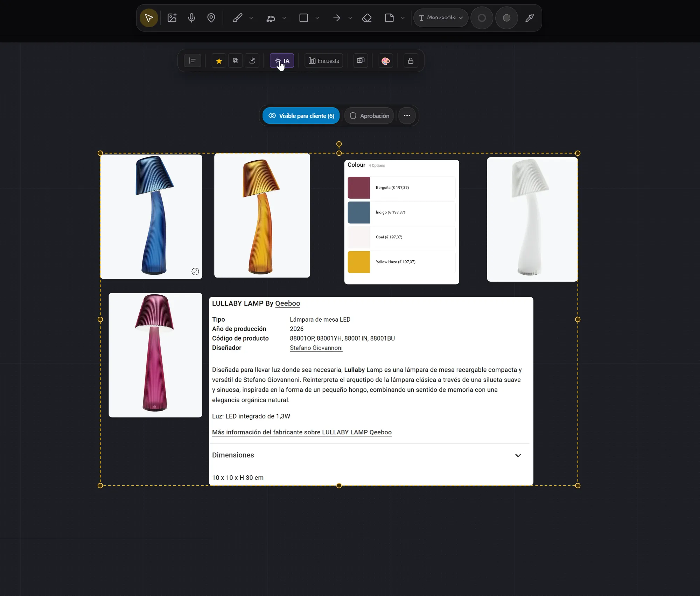Viewport: 700px width, 596px height.
Task: Click the download export icon
Action: [x=252, y=61]
